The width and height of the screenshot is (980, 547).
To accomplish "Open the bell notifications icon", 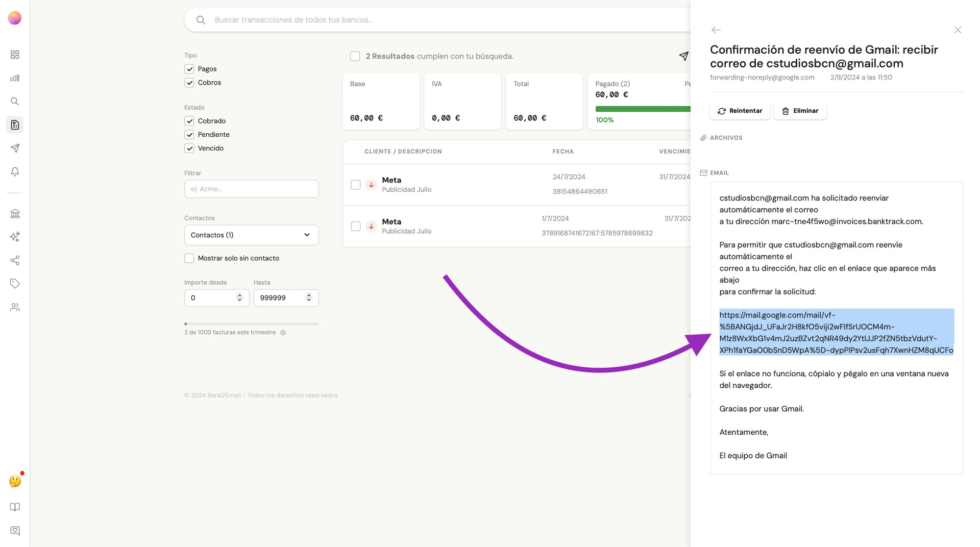I will point(15,172).
